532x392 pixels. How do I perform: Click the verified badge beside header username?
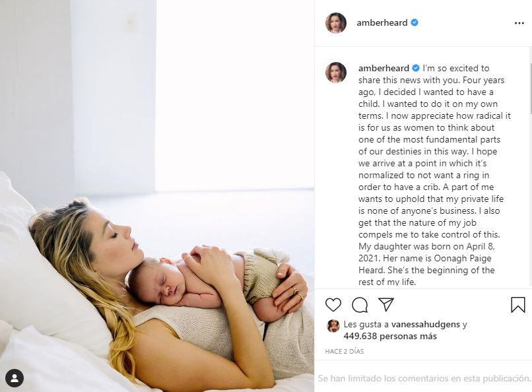(415, 22)
